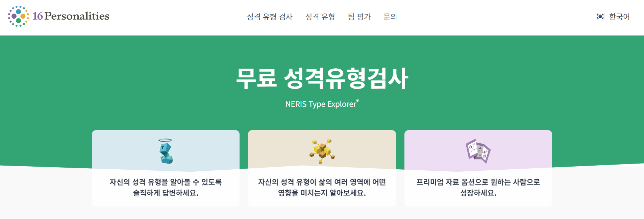Screen dimensions: 644x219
Task: Click the NERIS Type Explorer link
Action: (320, 104)
